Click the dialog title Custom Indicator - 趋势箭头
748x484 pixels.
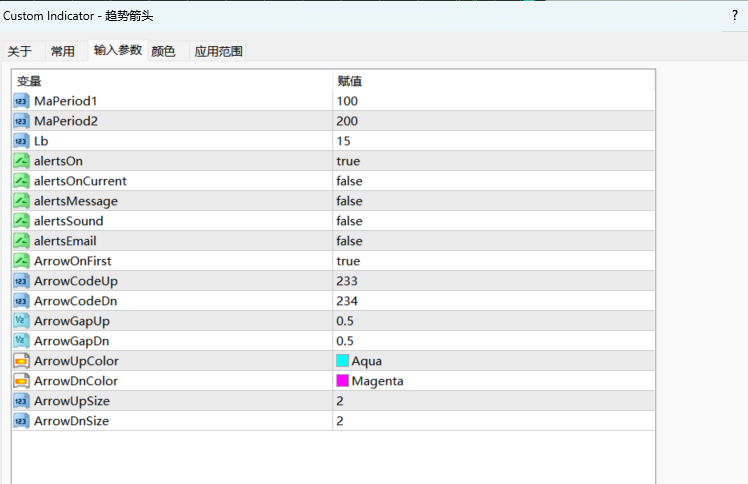click(78, 16)
